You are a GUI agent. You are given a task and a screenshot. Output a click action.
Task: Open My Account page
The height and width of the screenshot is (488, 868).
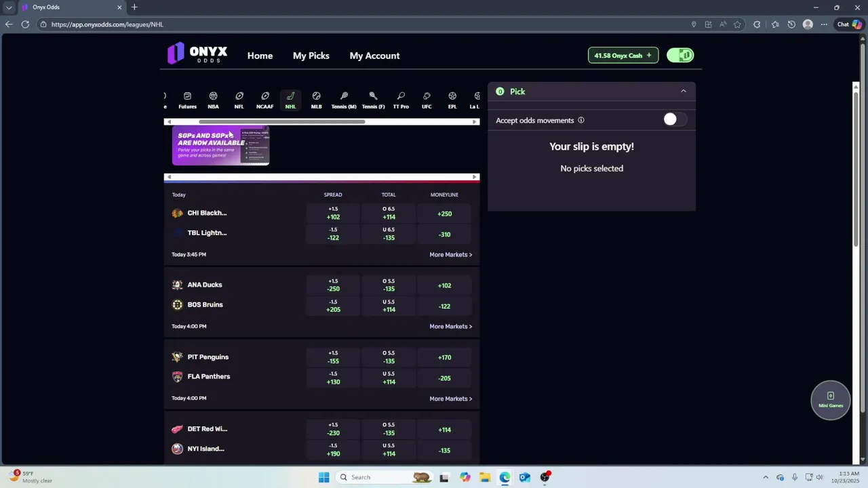pos(374,56)
